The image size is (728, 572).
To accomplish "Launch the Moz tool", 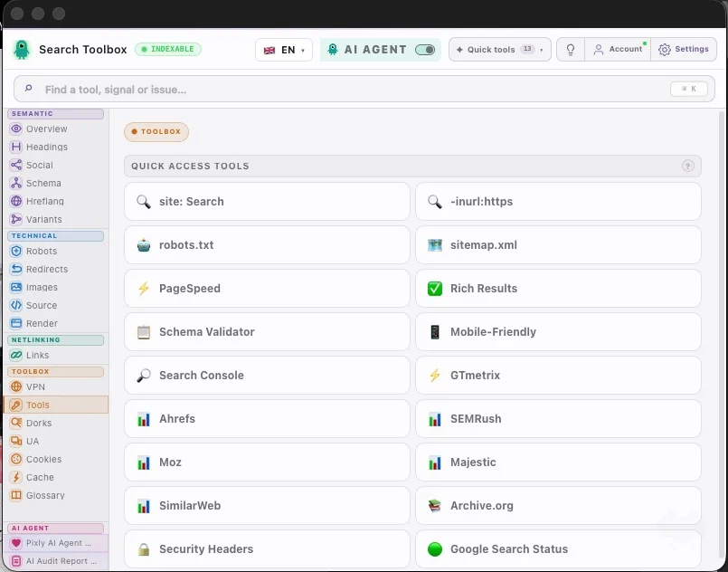I will [x=267, y=462].
